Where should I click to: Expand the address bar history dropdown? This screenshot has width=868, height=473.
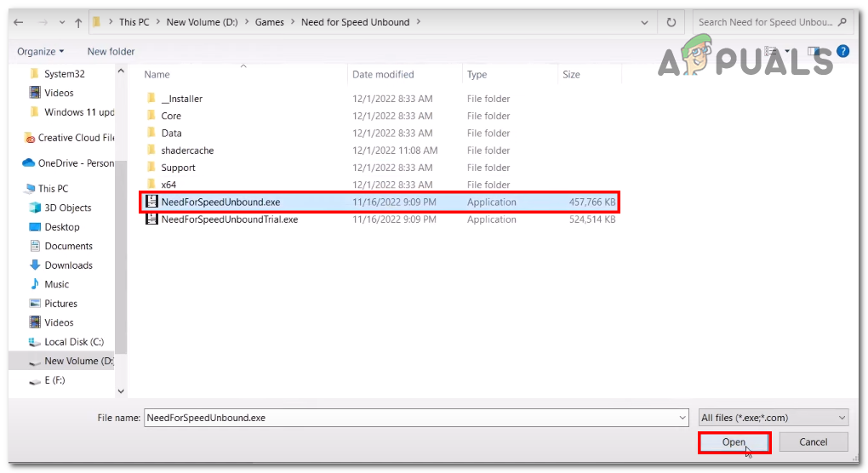click(644, 23)
